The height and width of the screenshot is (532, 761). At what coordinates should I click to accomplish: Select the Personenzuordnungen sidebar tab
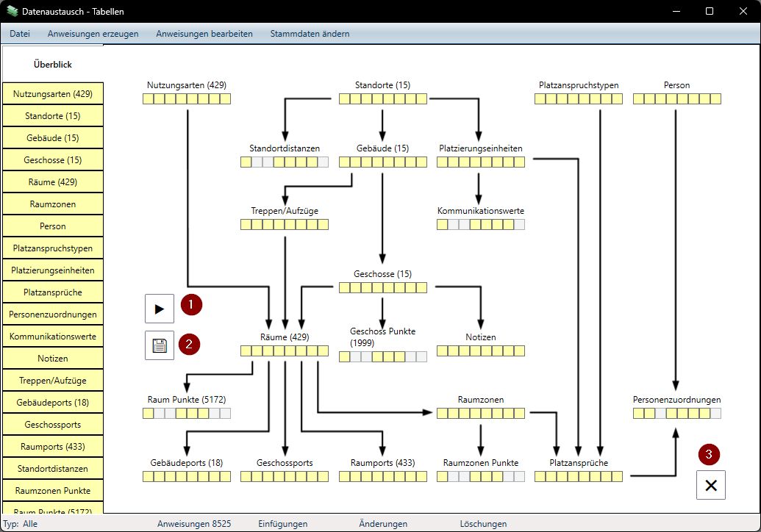pos(52,314)
